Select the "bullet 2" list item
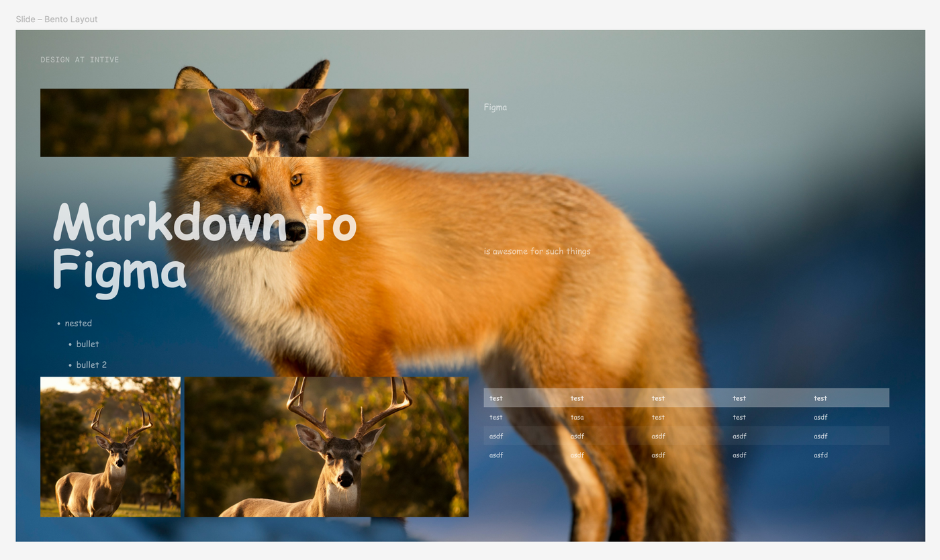This screenshot has width=940, height=560. 91,365
